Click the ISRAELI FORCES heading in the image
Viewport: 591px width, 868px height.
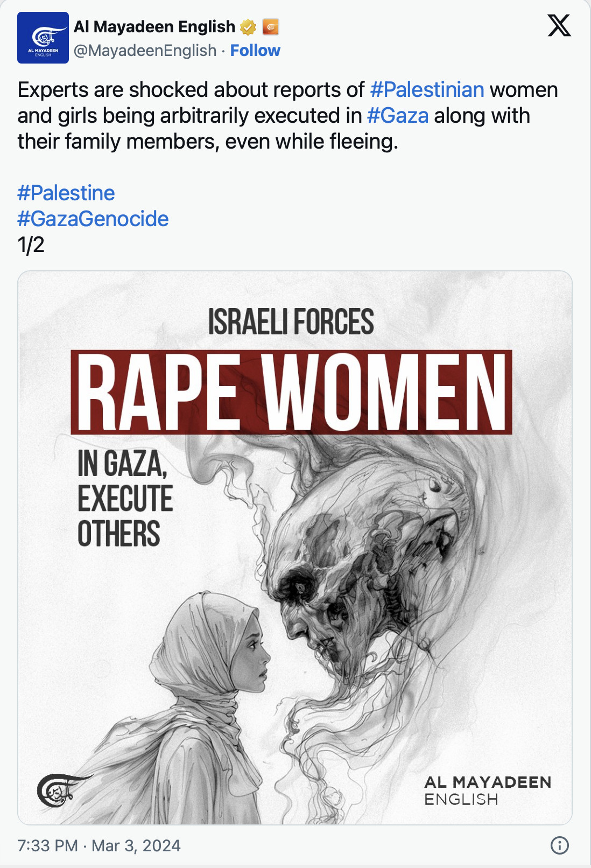(291, 322)
